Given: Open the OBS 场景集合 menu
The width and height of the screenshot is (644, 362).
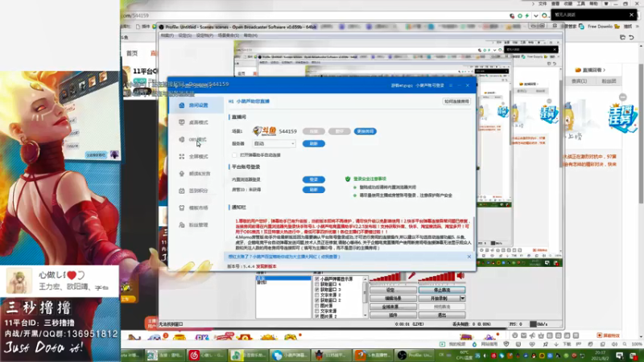Looking at the screenshot, I should point(228,35).
